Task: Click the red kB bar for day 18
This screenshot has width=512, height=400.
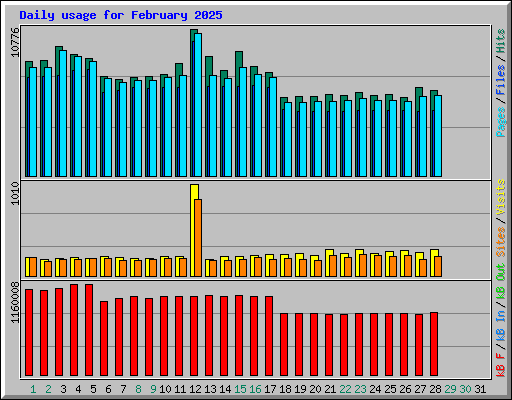Action: [284, 344]
